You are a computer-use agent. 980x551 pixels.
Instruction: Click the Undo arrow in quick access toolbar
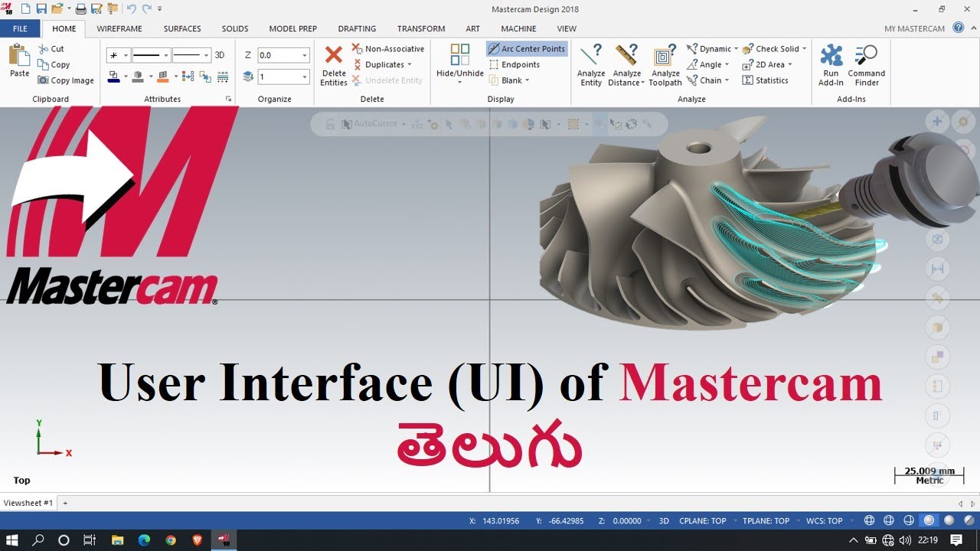click(x=130, y=9)
